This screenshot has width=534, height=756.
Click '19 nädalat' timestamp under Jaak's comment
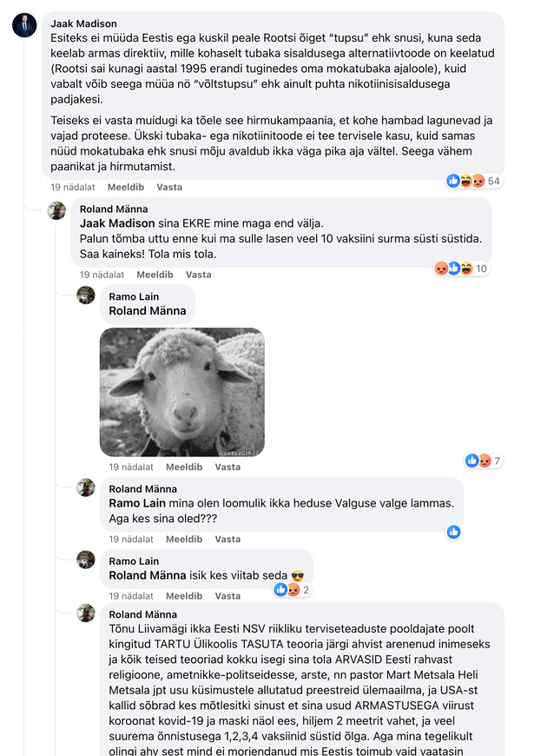tap(67, 187)
